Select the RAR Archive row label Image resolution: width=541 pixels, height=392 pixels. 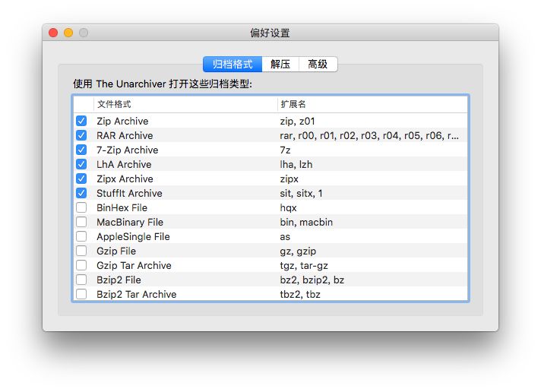(x=125, y=136)
